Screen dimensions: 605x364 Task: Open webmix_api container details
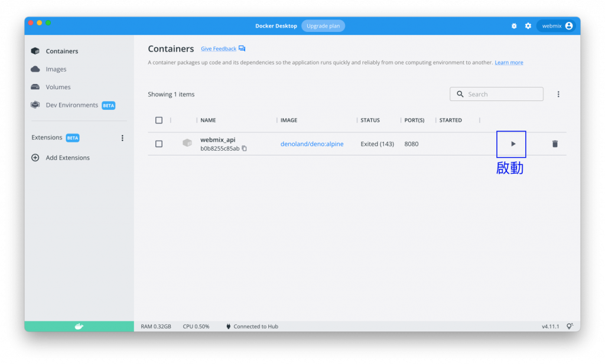point(217,139)
